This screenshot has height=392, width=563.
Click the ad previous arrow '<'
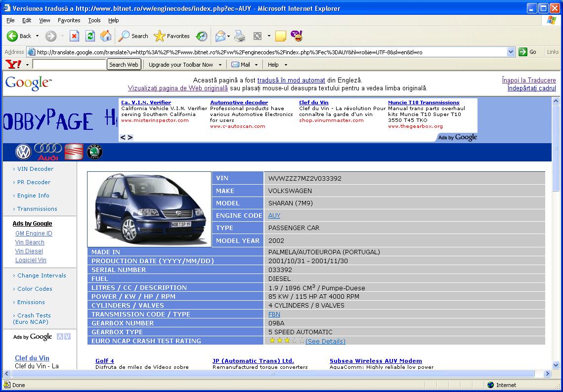[123, 137]
